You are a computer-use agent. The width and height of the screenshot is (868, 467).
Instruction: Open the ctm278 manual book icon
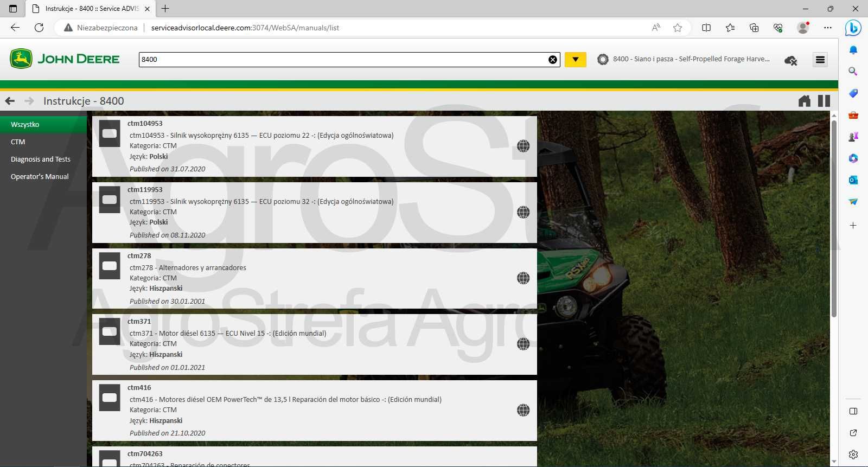[x=110, y=266]
